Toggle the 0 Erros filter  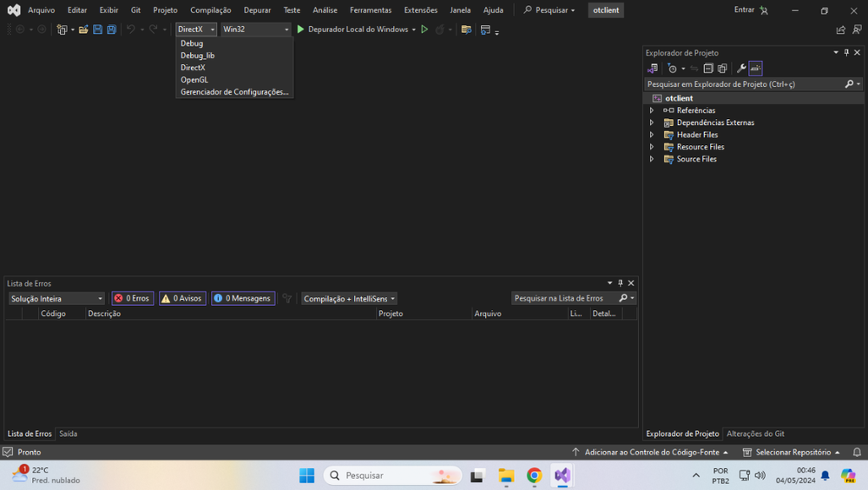pyautogui.click(x=132, y=298)
